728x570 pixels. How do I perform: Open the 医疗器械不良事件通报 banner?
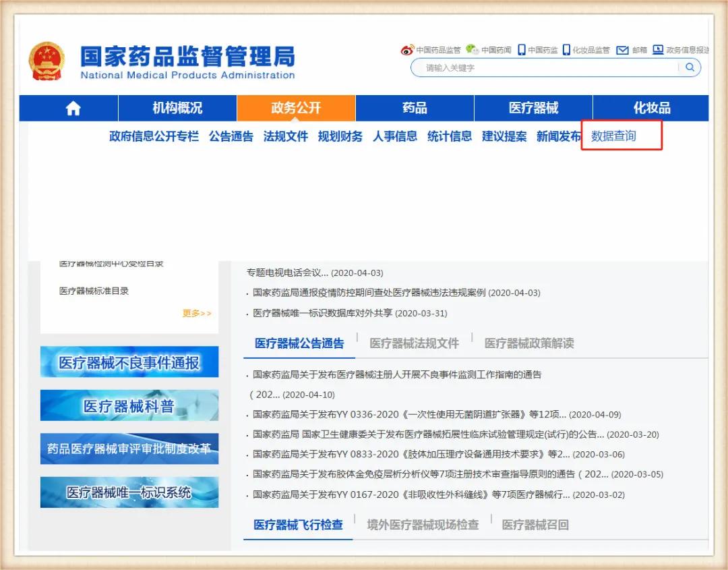point(129,362)
